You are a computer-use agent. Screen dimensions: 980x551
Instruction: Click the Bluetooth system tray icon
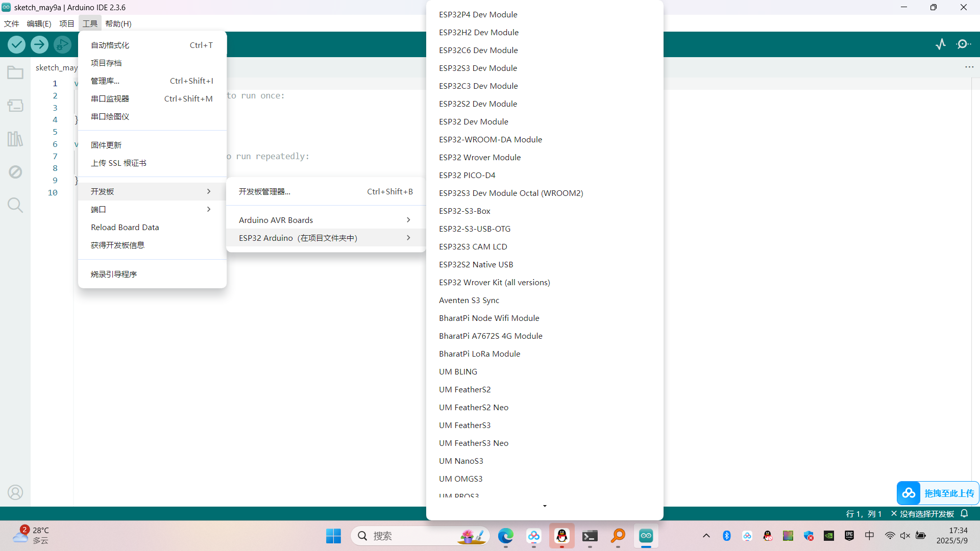[x=727, y=536]
